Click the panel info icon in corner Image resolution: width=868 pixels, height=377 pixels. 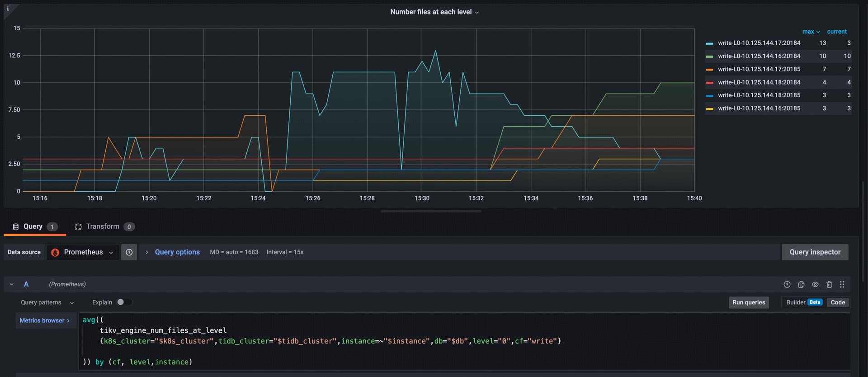(8, 9)
